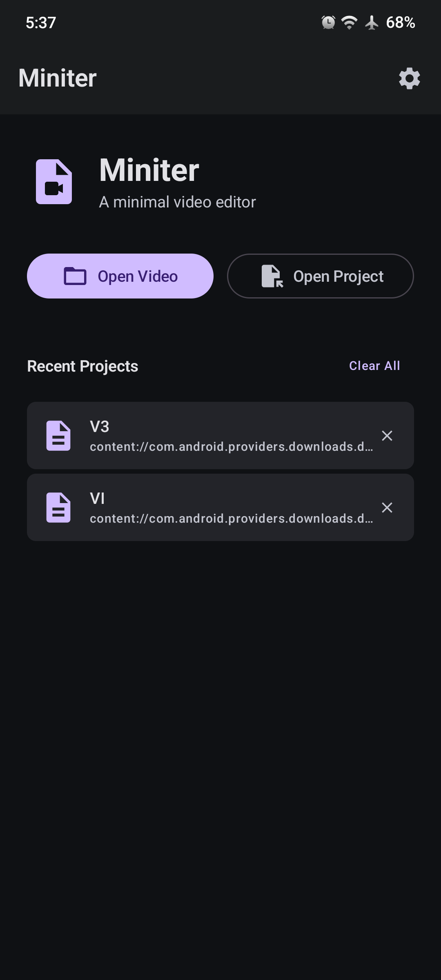441x980 pixels.
Task: Tap the airplane mode status icon
Action: click(372, 22)
